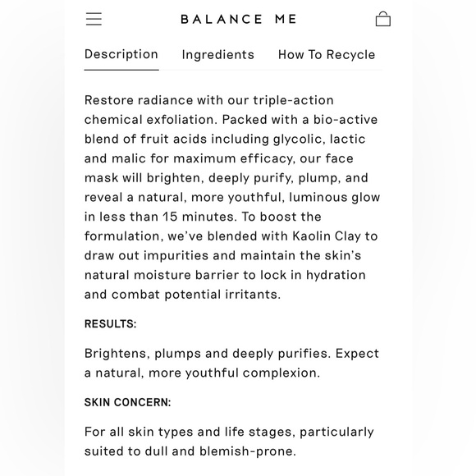
Task: Click the SKIN CONCERN: heading
Action: [x=128, y=402]
